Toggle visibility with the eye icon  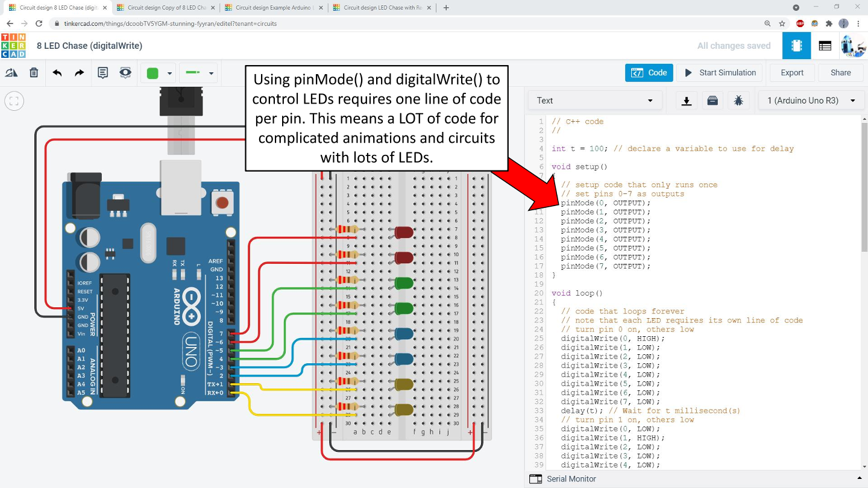tap(125, 73)
